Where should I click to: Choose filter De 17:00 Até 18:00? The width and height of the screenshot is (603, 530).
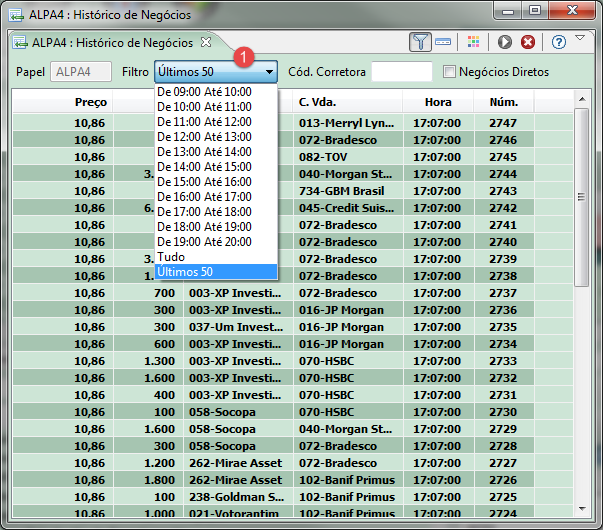(216, 212)
